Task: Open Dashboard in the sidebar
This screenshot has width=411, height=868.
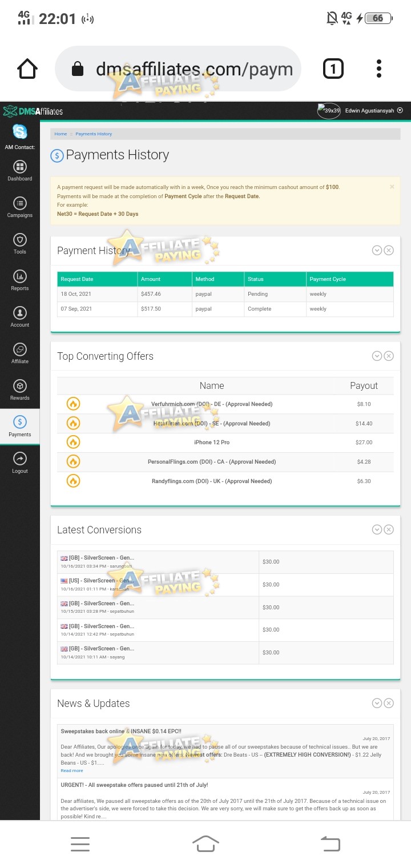Action: 20,170
